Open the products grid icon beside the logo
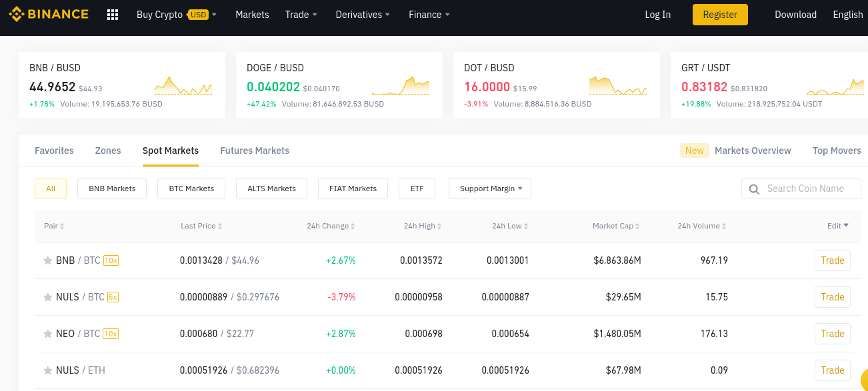This screenshot has width=868, height=391. pos(111,14)
